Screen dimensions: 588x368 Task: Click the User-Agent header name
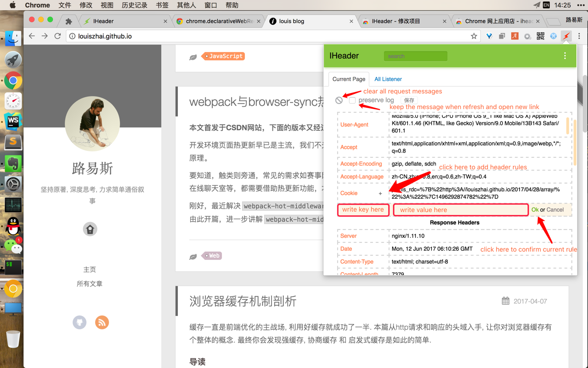[354, 125]
